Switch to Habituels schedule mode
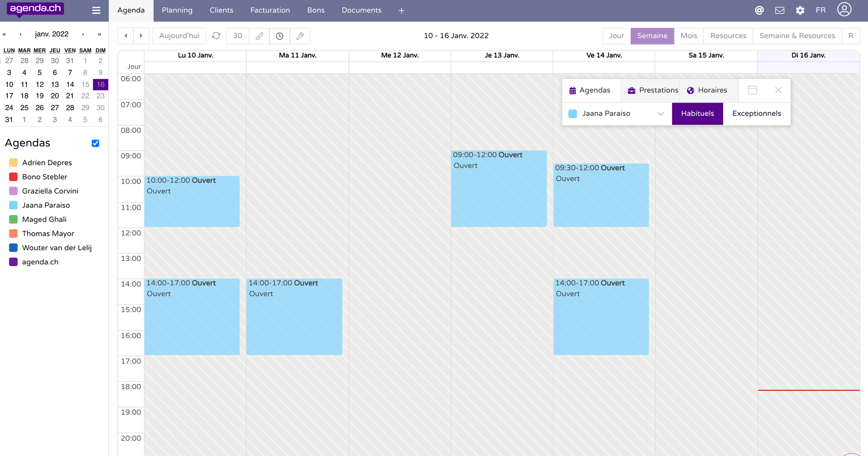The width and height of the screenshot is (868, 456). [x=697, y=114]
